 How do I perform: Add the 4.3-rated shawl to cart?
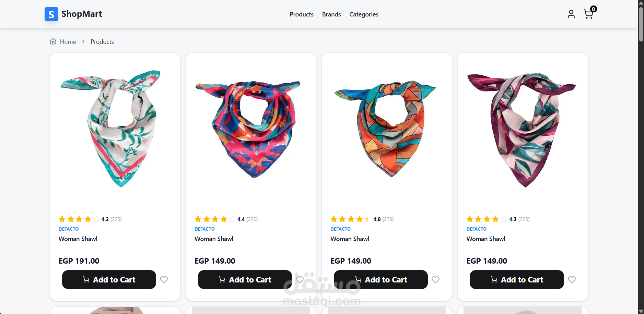pyautogui.click(x=517, y=280)
